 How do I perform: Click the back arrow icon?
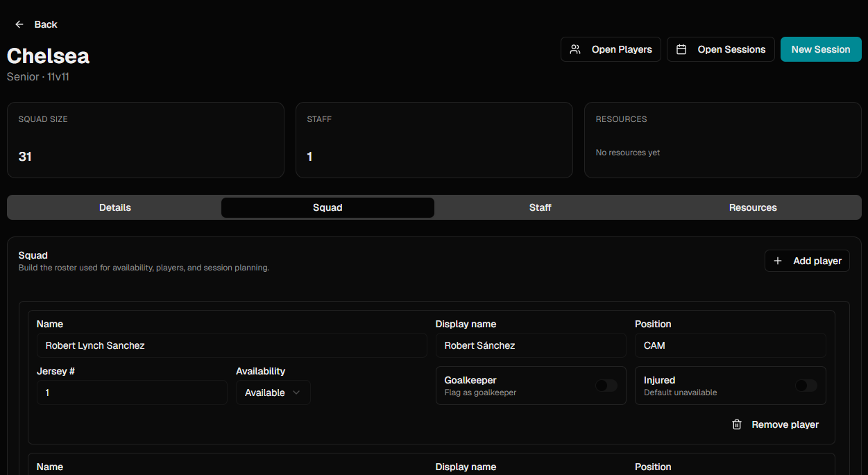pyautogui.click(x=19, y=24)
